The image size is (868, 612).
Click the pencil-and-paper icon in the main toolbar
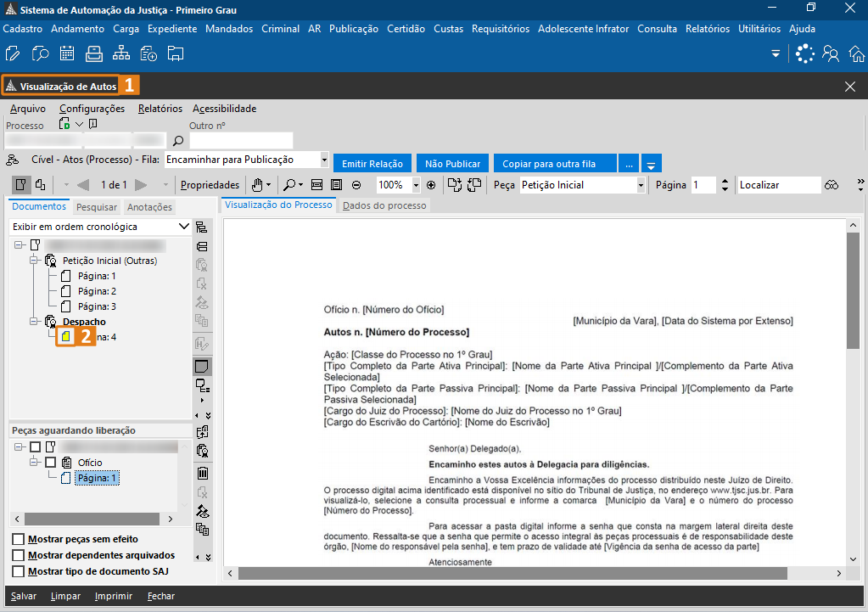[12, 53]
